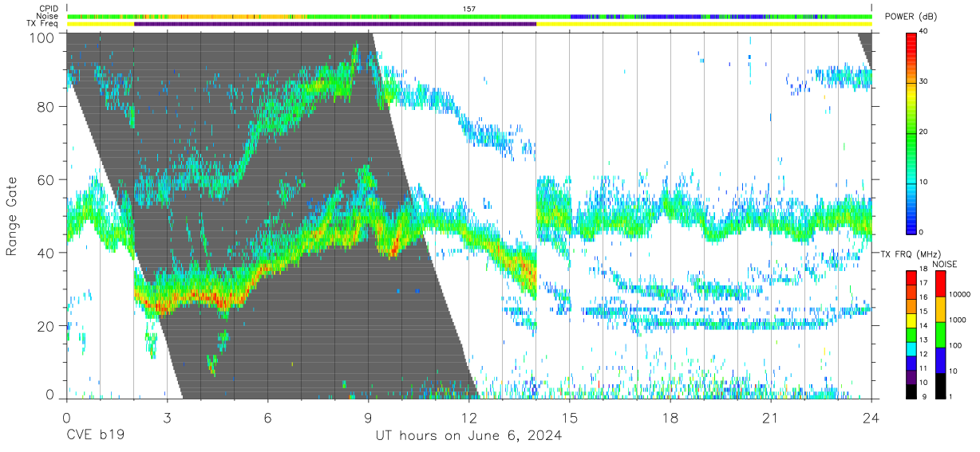Click the '18' hour tick on the time axis

click(x=671, y=417)
